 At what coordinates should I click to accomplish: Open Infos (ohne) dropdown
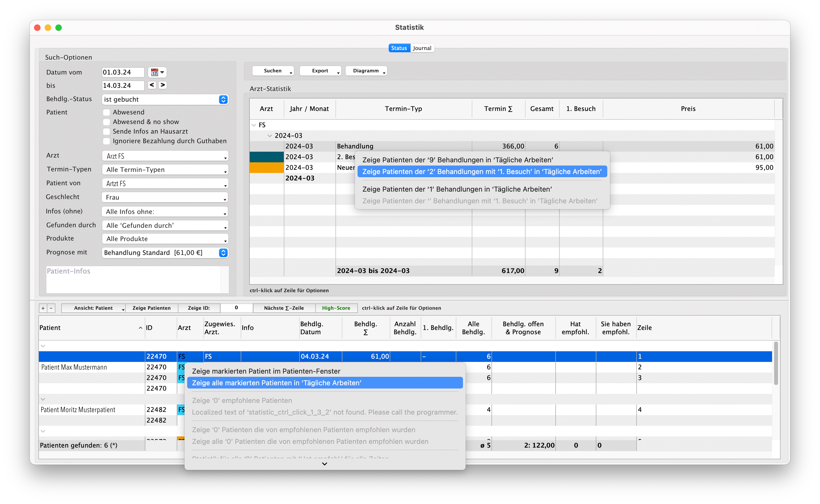[x=165, y=212]
